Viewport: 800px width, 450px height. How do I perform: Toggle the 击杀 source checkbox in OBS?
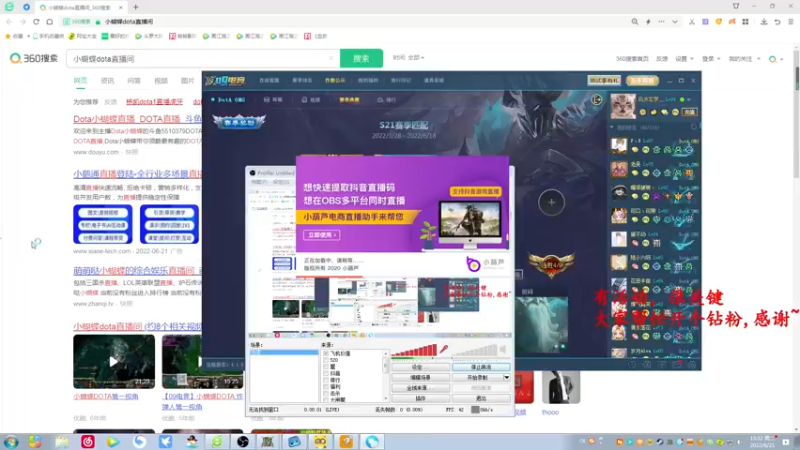[326, 393]
